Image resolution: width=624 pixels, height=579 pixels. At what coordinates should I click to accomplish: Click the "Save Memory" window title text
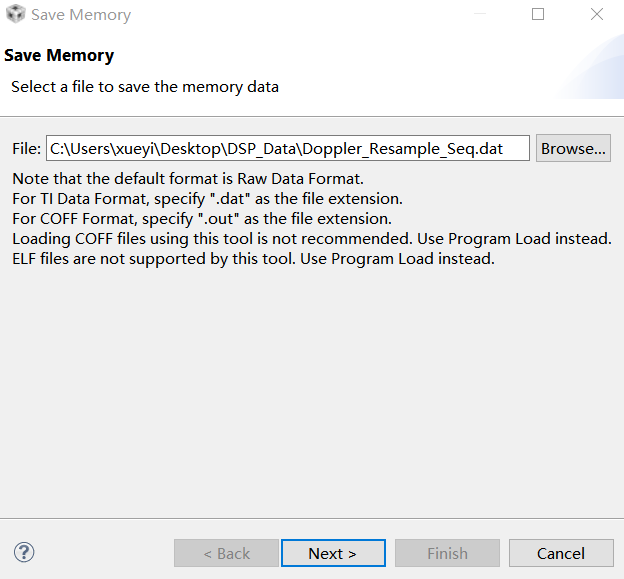[x=81, y=15]
